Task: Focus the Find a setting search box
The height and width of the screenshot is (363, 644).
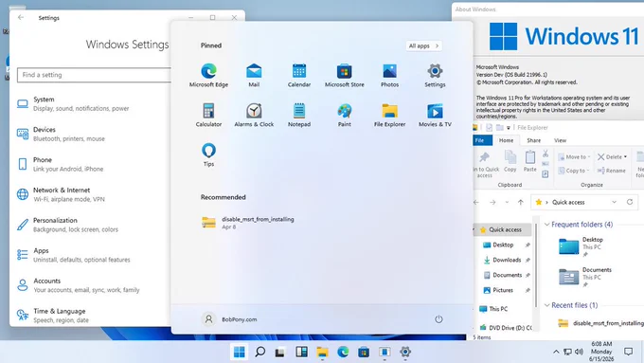Action: 94,75
